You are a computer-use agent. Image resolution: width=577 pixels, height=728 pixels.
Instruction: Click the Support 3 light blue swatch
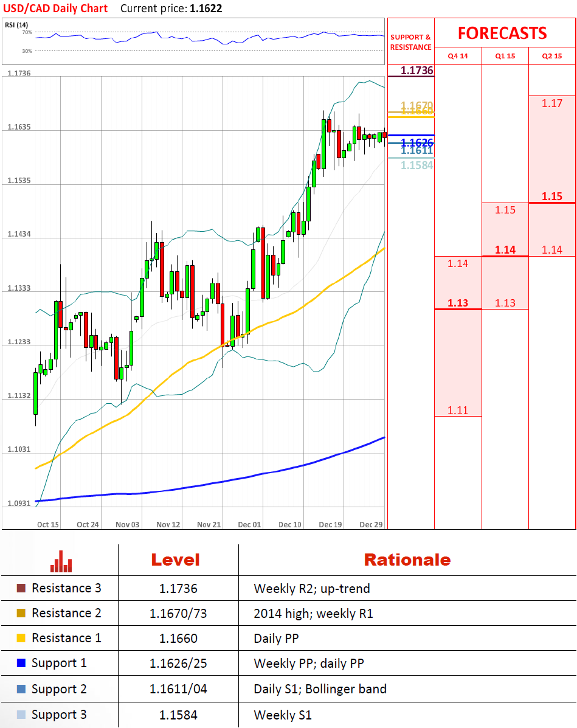tap(21, 715)
